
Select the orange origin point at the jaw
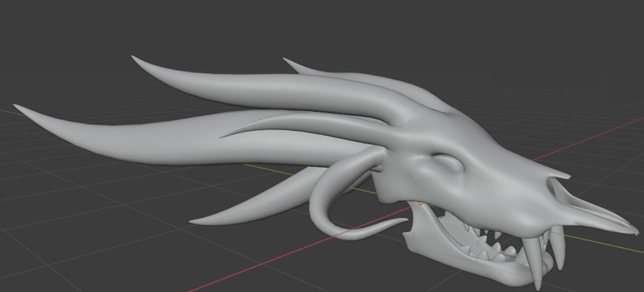[x=420, y=203]
